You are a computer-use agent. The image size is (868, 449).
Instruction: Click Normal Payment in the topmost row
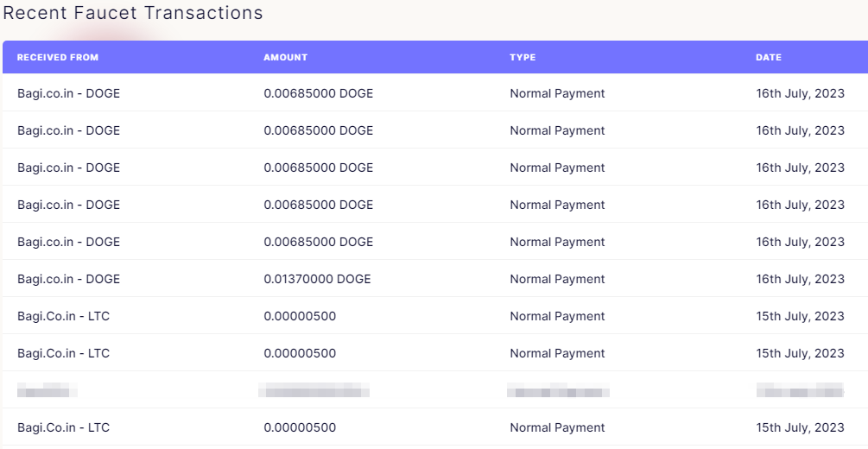[x=557, y=93]
